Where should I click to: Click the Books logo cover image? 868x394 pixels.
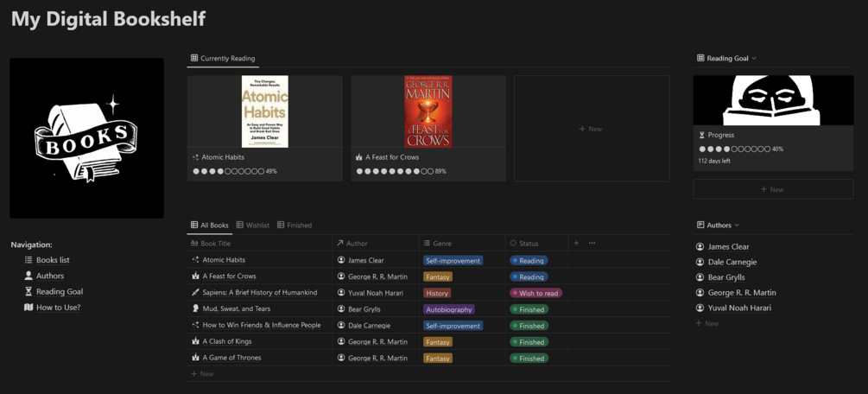[87, 138]
